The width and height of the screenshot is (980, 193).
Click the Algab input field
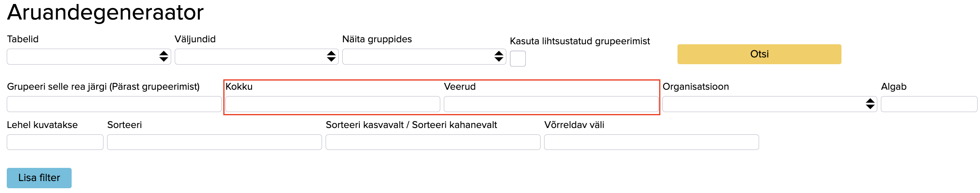[x=929, y=104]
